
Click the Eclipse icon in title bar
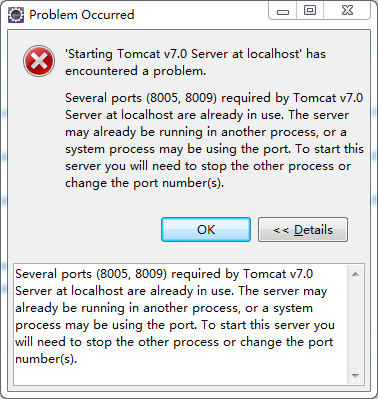tap(16, 15)
